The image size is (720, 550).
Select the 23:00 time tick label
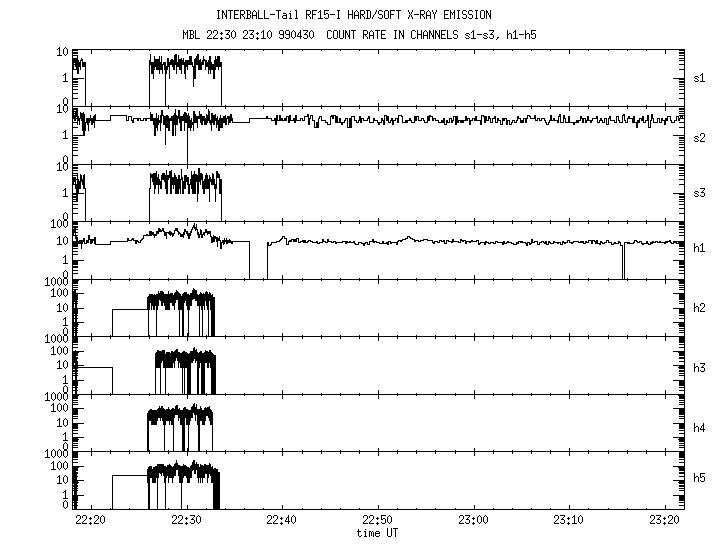473,521
